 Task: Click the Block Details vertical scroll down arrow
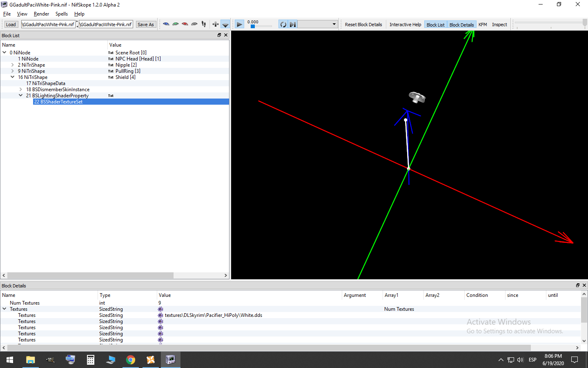(584, 341)
